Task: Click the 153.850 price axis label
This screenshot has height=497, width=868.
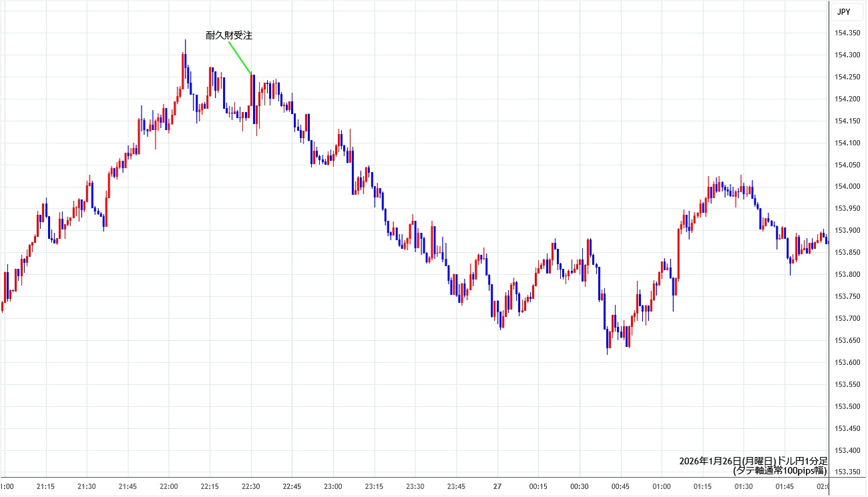Action: tap(847, 253)
